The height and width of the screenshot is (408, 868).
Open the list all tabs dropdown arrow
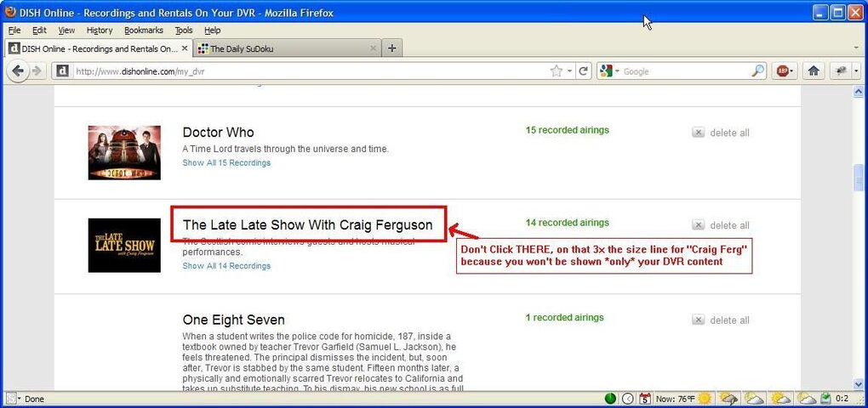856,48
